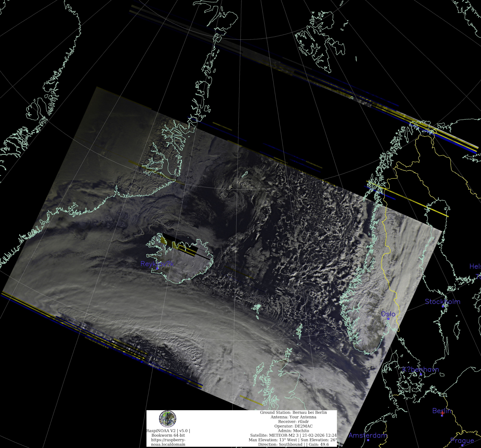The width and height of the screenshot is (481, 448).
Task: Click the København city dot marker
Action: [x=421, y=374]
